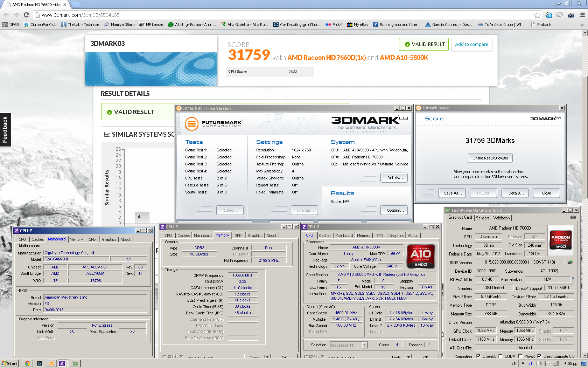Click the VALID RESULT button near the score
The width and height of the screenshot is (588, 368).
pyautogui.click(x=424, y=45)
